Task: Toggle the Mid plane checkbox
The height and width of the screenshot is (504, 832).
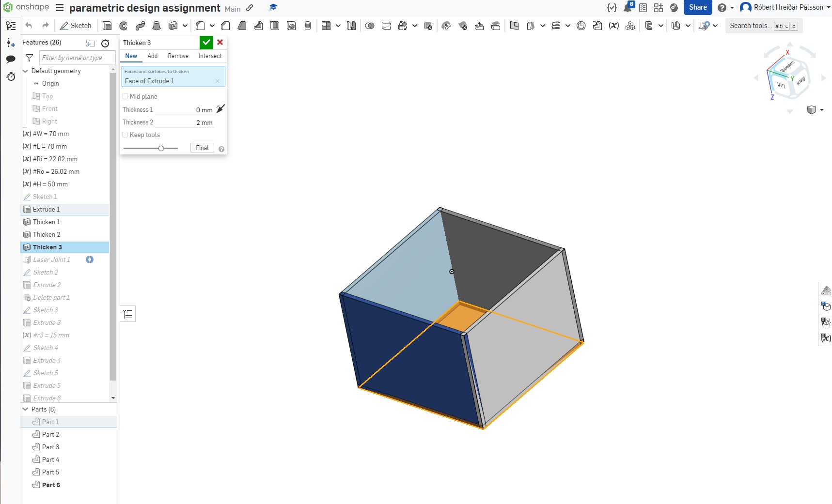Action: 126,96
